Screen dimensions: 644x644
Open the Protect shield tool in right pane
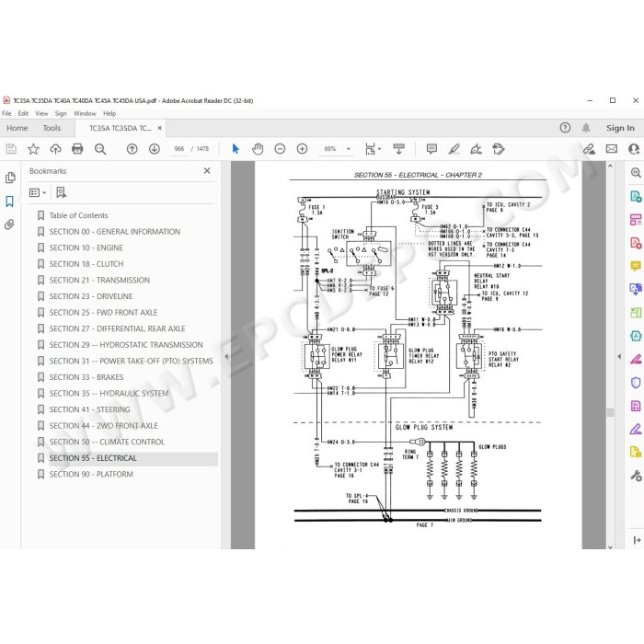click(x=636, y=383)
